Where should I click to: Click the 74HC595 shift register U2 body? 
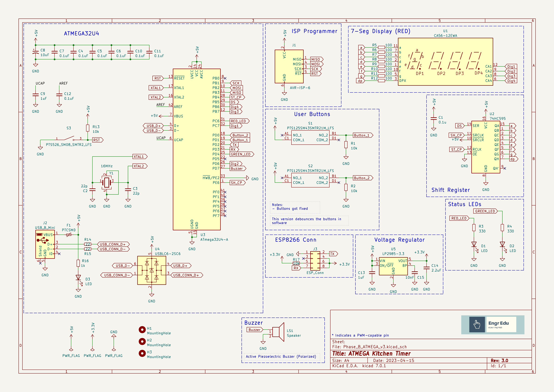click(485, 147)
